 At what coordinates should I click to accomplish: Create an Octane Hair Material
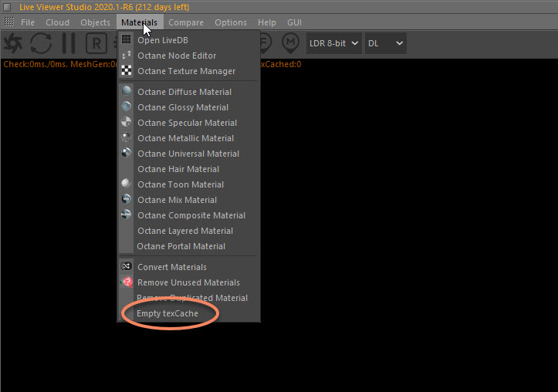click(188, 169)
